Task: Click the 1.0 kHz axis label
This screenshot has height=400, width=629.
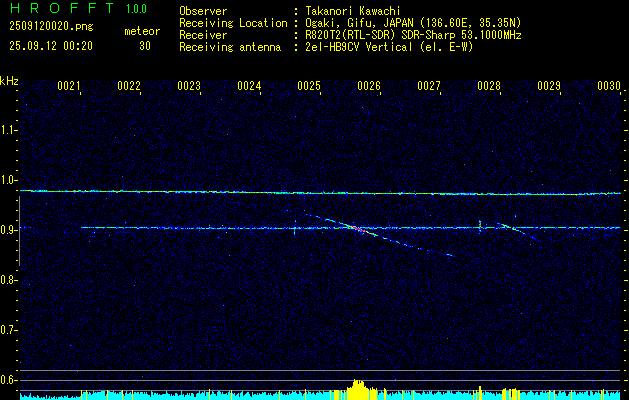Action: 8,180
